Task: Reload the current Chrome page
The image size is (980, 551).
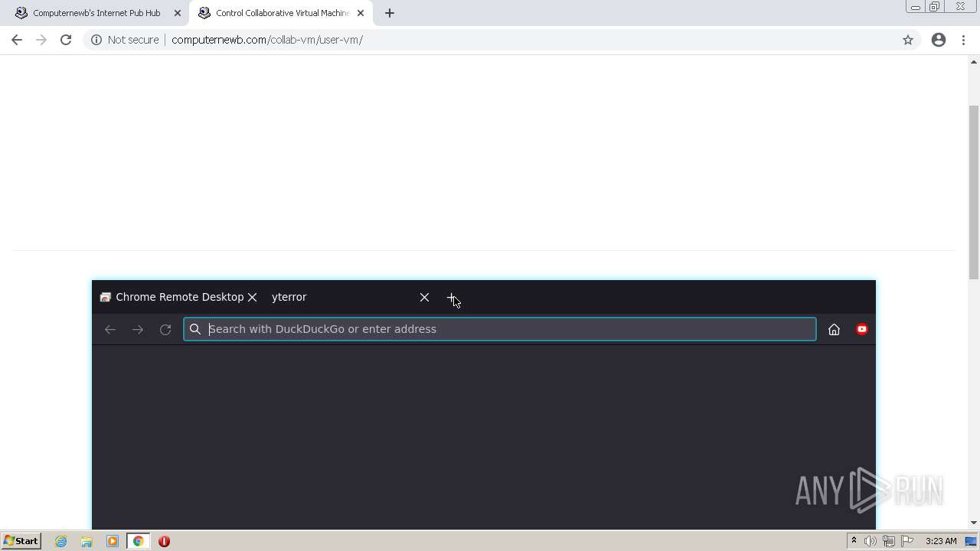Action: pyautogui.click(x=66, y=40)
